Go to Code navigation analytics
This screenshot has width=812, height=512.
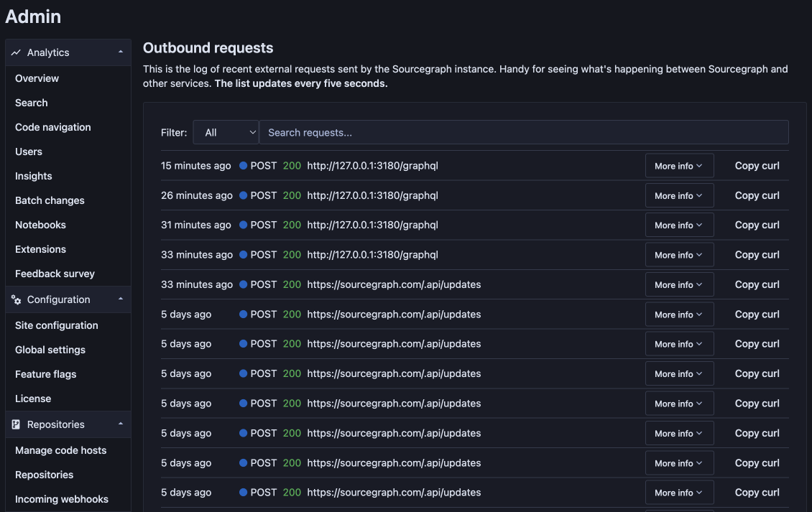(x=53, y=127)
